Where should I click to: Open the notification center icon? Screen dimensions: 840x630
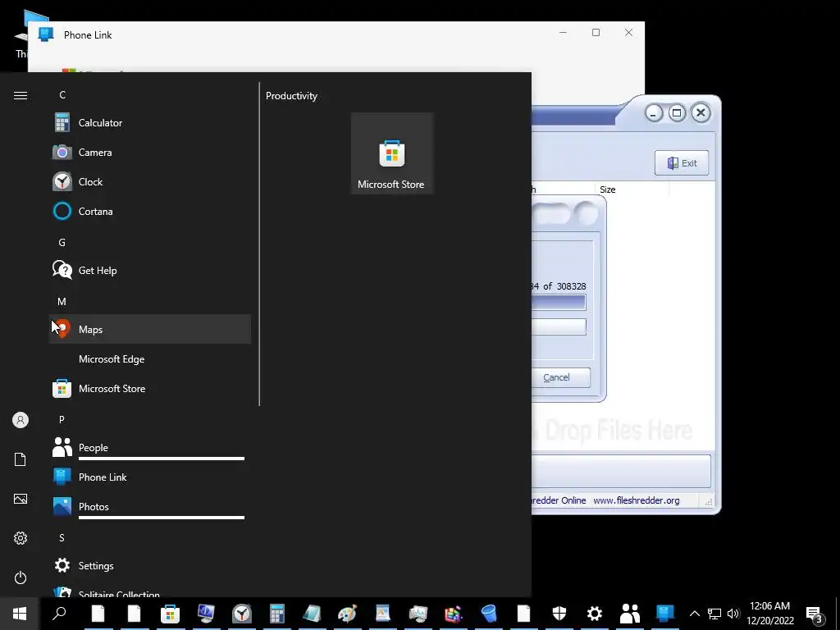(815, 614)
